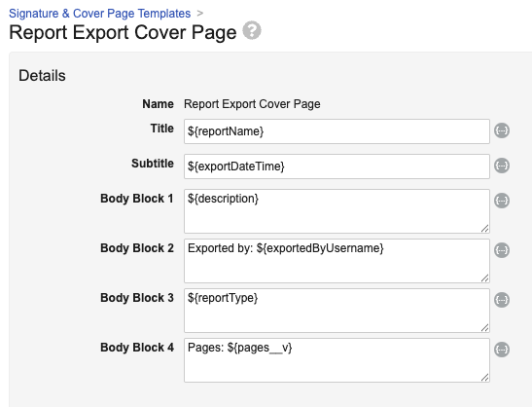Open token picker for Body Block 4

tap(502, 350)
